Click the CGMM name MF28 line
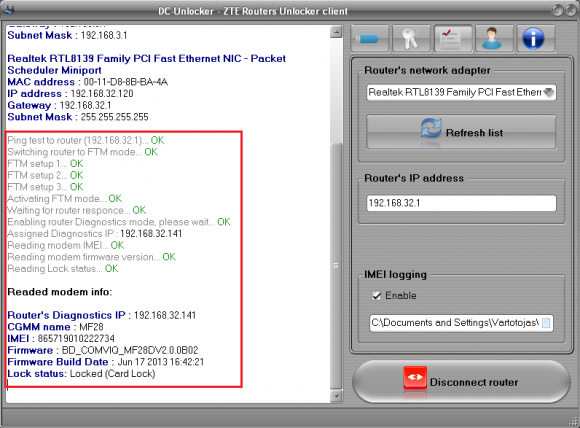 (x=55, y=327)
